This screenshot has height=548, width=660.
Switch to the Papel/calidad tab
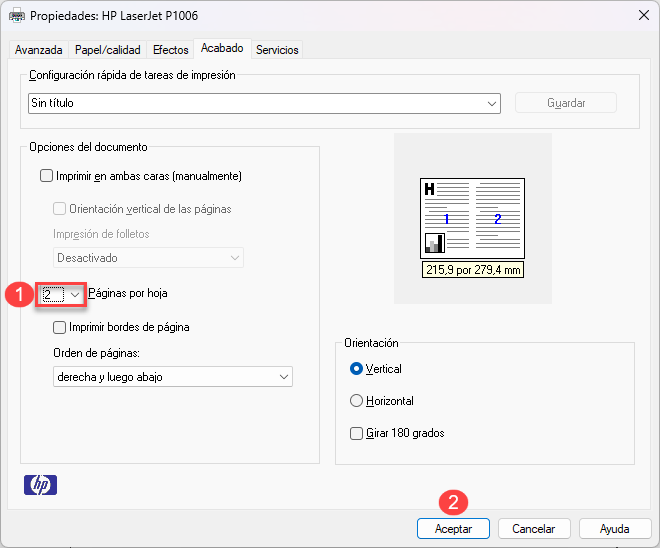coord(108,50)
